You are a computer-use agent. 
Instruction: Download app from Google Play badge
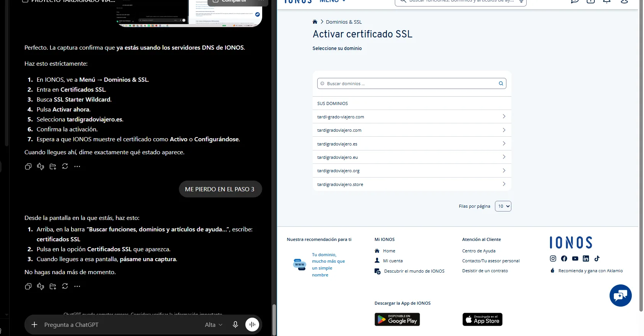(x=397, y=320)
